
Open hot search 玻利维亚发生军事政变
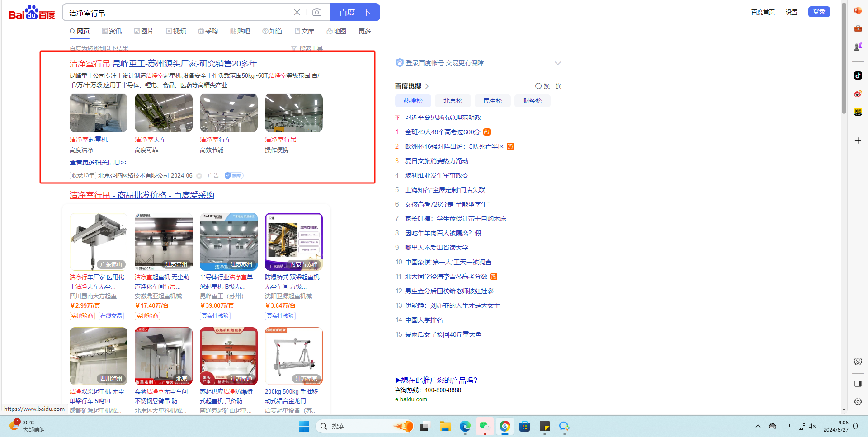click(437, 175)
